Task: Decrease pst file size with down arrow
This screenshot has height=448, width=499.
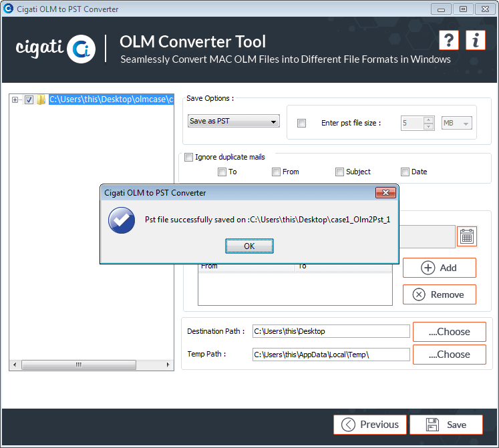Action: pyautogui.click(x=429, y=126)
